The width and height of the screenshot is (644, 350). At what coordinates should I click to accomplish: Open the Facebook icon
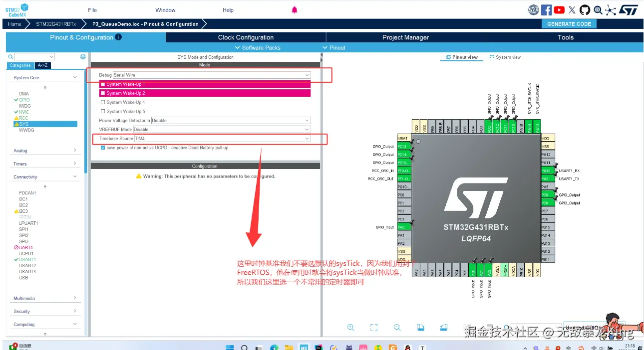coord(547,10)
